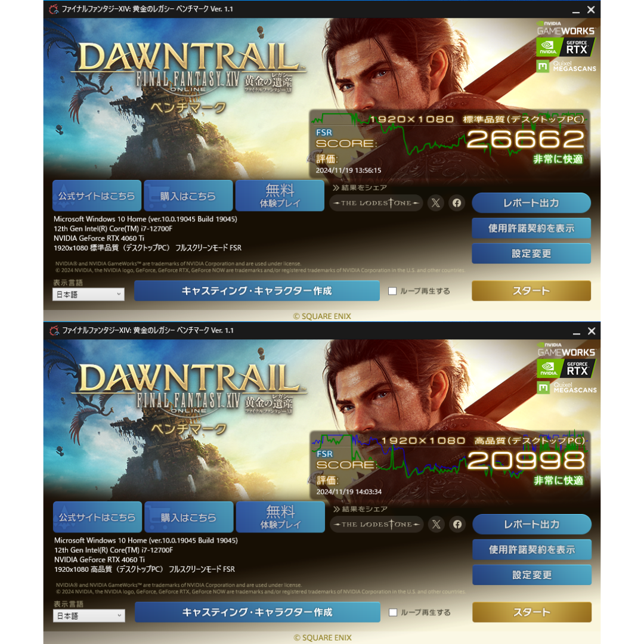Viewport: 644px width, 644px height.
Task: Open The Lodestone link in upper window
Action: click(x=376, y=203)
